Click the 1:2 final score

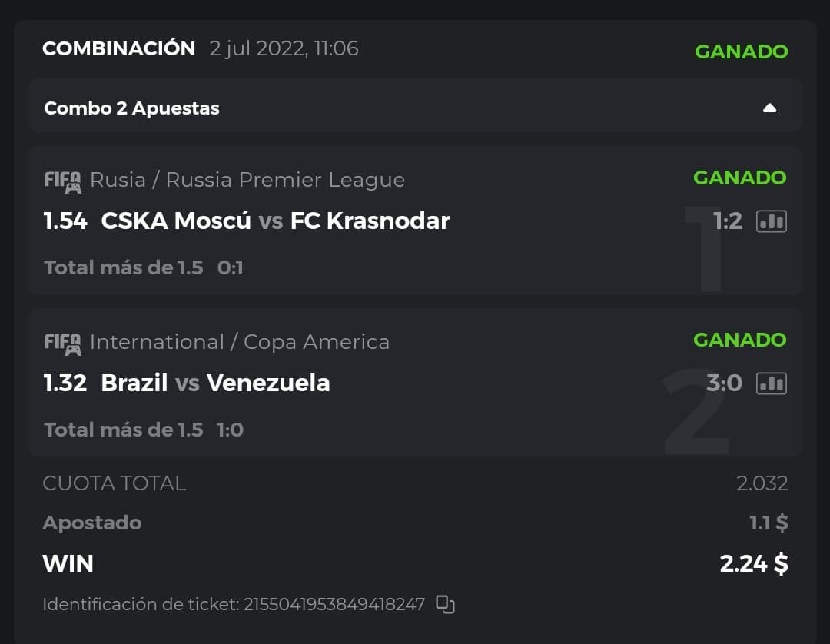click(727, 221)
